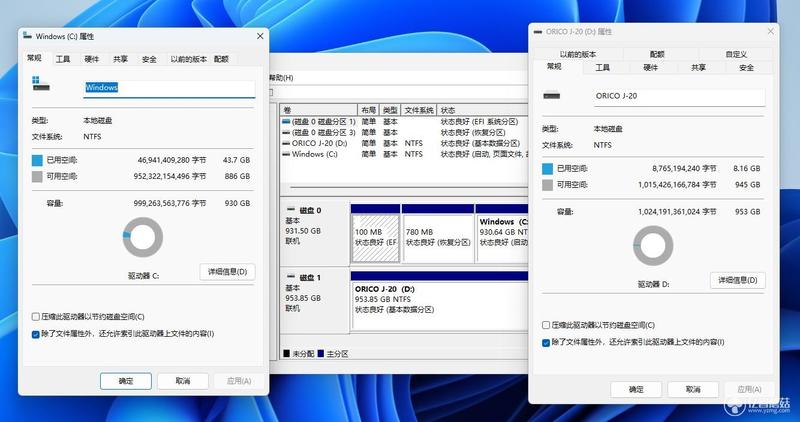This screenshot has width=800, height=422.
Task: Toggle file indexing checkbox in Windows (C:) properties
Action: click(36, 334)
